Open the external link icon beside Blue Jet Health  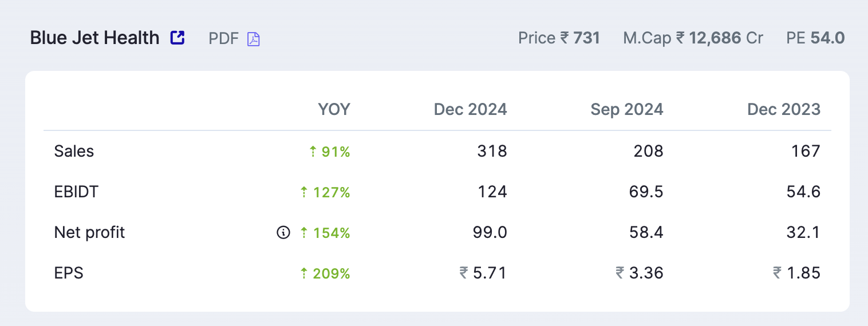pos(177,38)
